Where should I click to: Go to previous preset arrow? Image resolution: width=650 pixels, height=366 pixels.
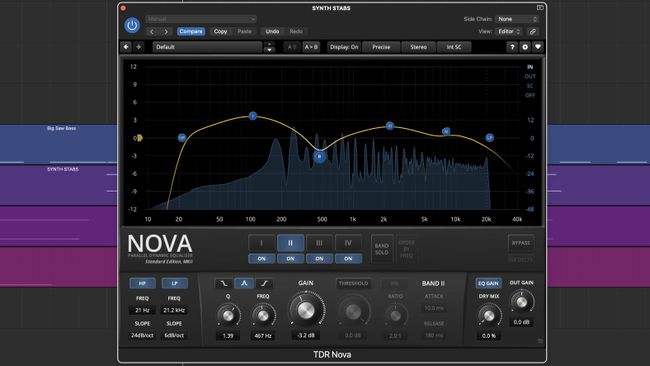152,32
